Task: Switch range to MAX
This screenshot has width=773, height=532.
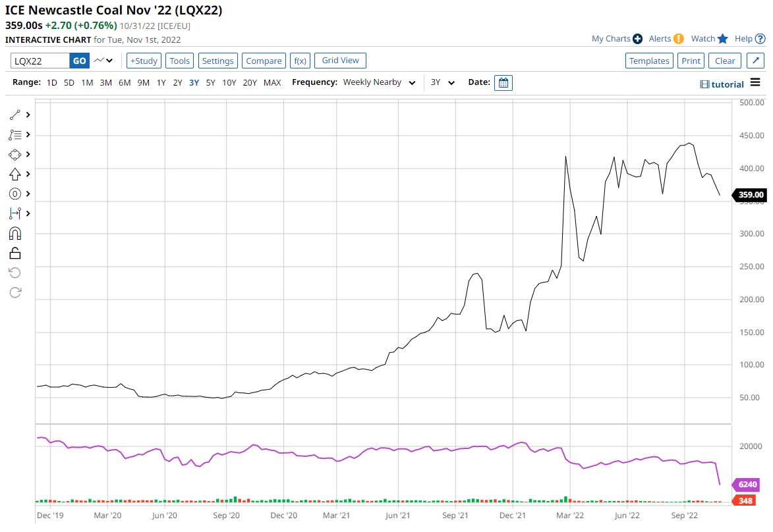Action: click(x=272, y=83)
